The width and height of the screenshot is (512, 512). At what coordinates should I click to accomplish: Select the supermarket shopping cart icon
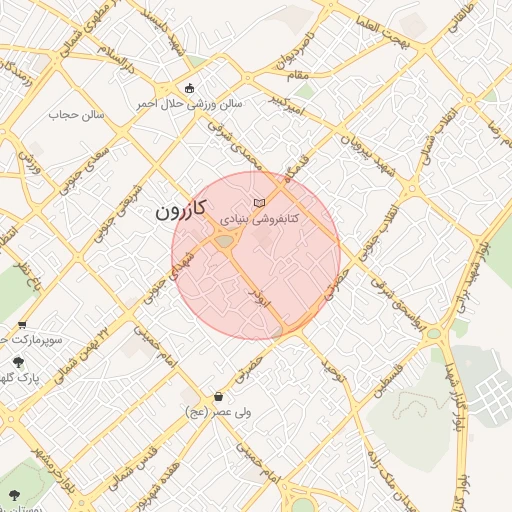click(22, 325)
